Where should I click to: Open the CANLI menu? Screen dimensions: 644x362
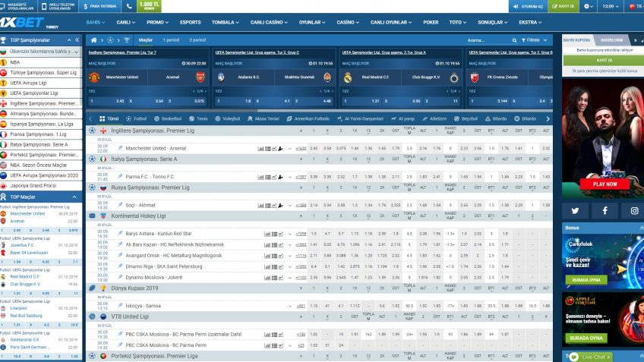[125, 23]
